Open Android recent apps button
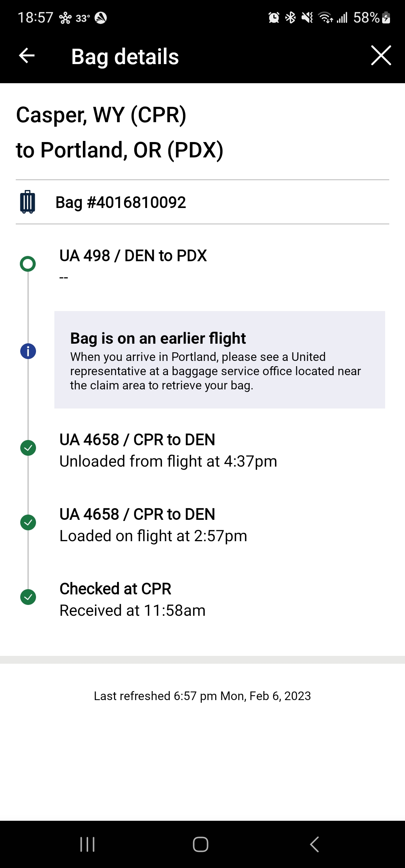The height and width of the screenshot is (868, 405). pyautogui.click(x=87, y=844)
